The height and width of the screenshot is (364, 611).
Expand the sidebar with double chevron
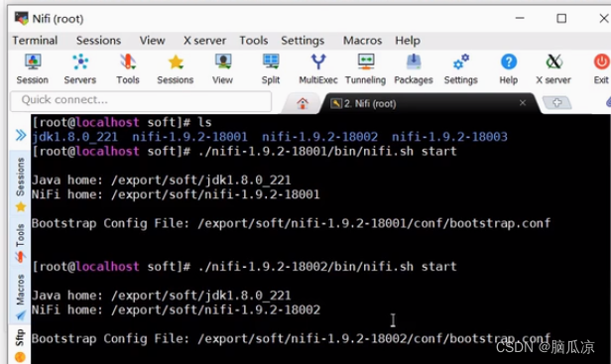point(21,135)
